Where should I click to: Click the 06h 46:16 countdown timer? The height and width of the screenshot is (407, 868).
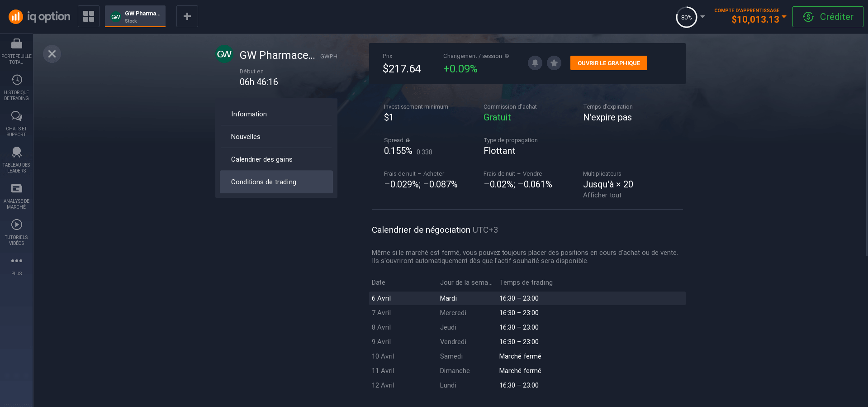[259, 82]
